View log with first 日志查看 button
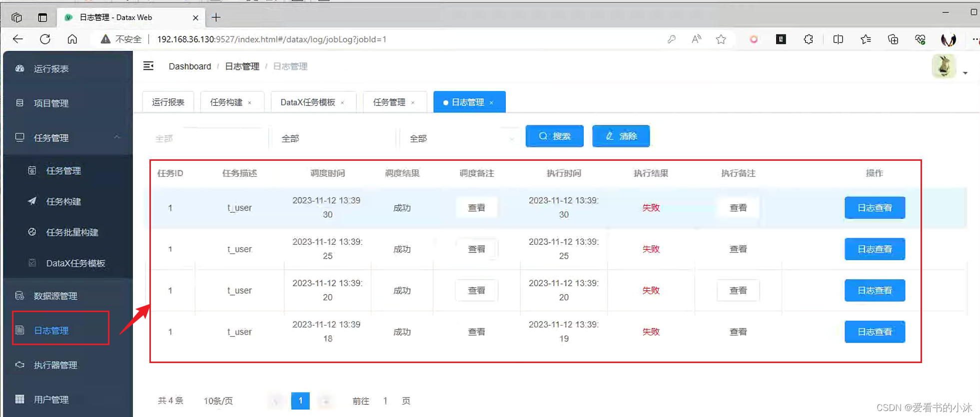The image size is (980, 417). click(x=875, y=208)
